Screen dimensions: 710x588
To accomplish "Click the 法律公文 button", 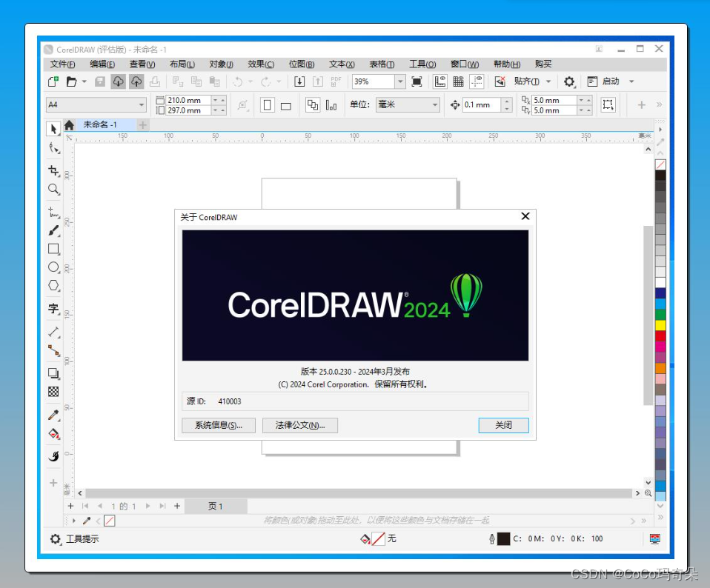I will point(299,425).
